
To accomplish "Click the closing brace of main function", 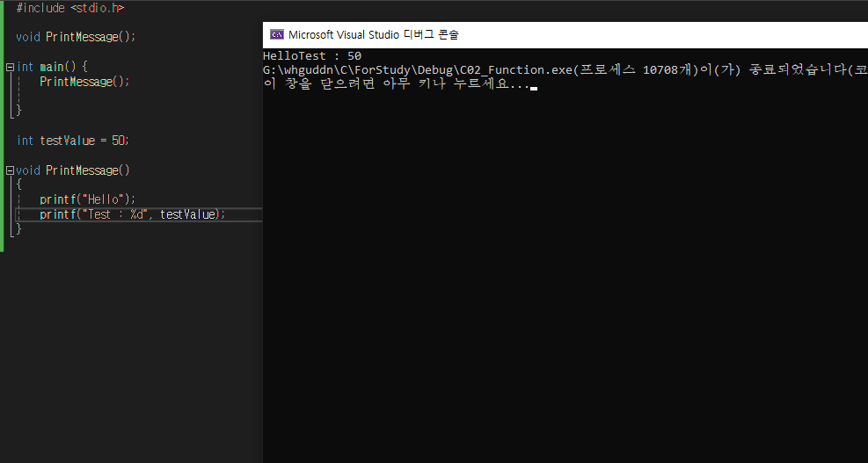I will 18,110.
